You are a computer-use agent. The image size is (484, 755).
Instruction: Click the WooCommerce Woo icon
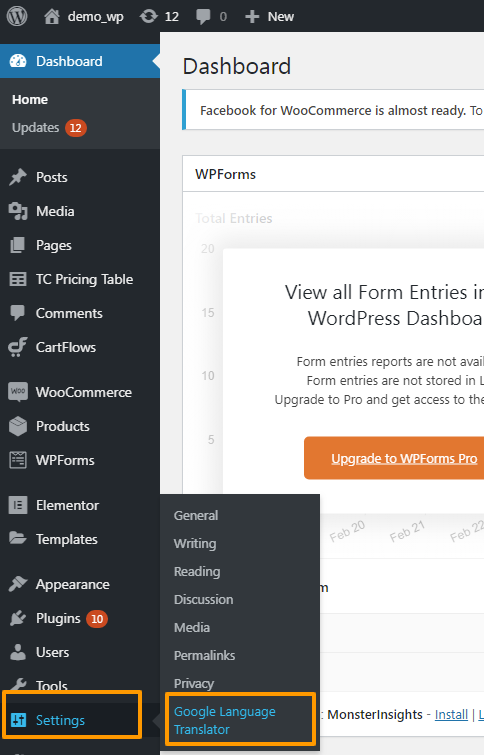pos(18,392)
